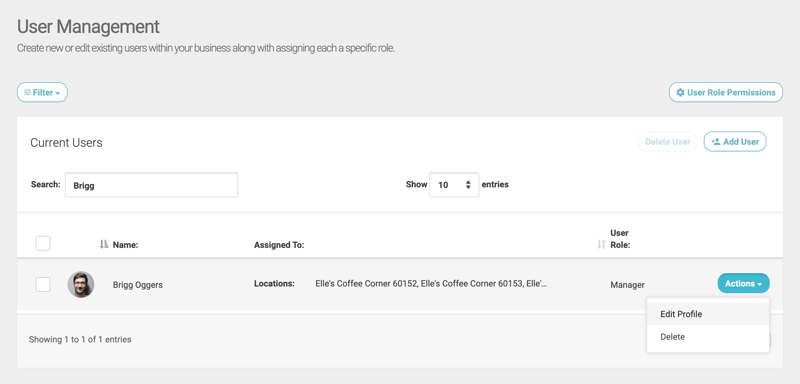
Task: Toggle the select-all checkbox in table header
Action: point(43,243)
